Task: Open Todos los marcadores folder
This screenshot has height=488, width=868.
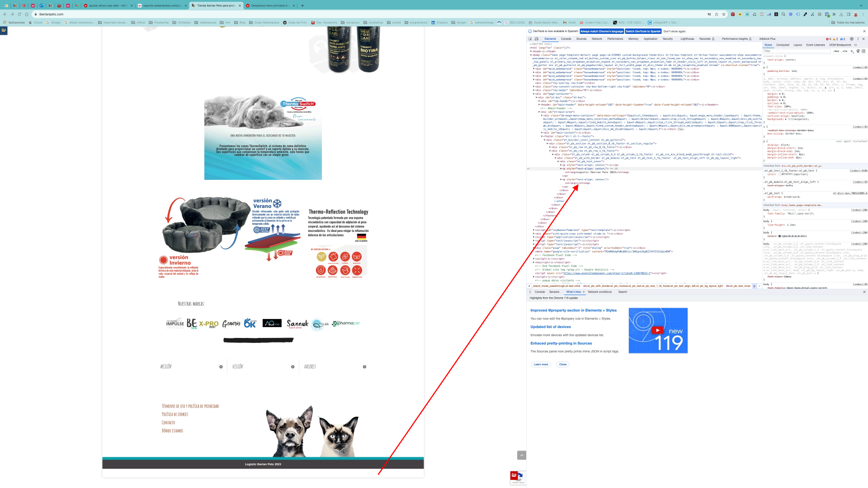Action: coord(848,22)
